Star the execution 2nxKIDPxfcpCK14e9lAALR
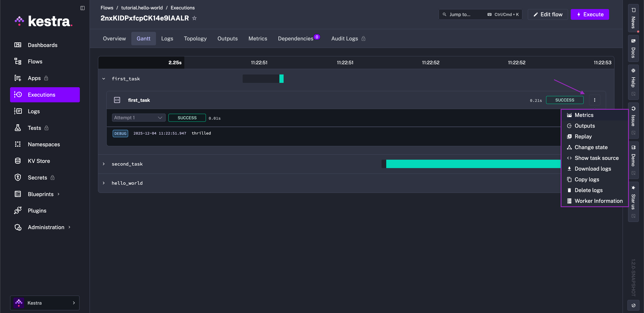 pyautogui.click(x=194, y=18)
